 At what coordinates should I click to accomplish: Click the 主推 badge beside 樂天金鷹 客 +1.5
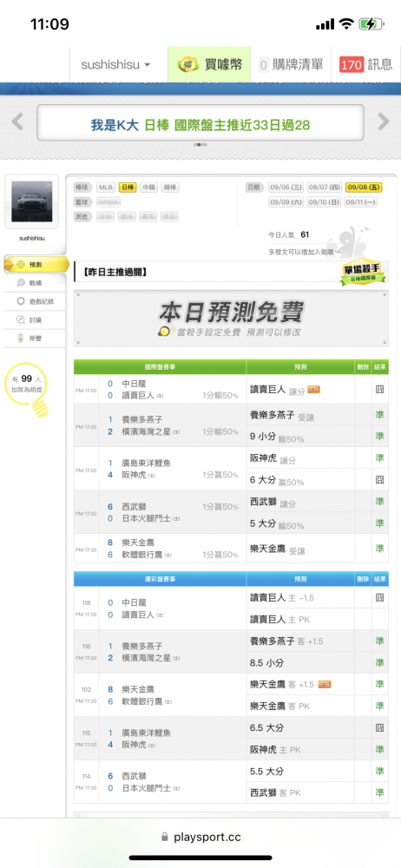(x=325, y=684)
